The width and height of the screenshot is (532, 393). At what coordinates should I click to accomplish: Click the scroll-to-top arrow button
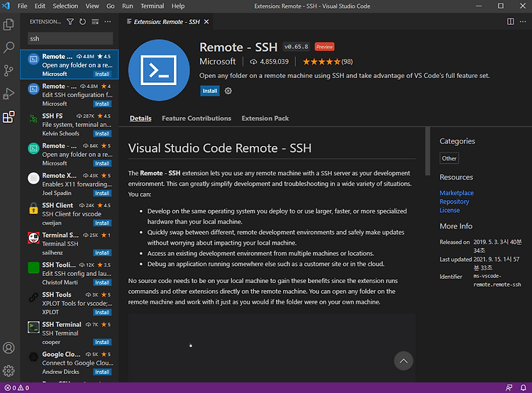[404, 361]
